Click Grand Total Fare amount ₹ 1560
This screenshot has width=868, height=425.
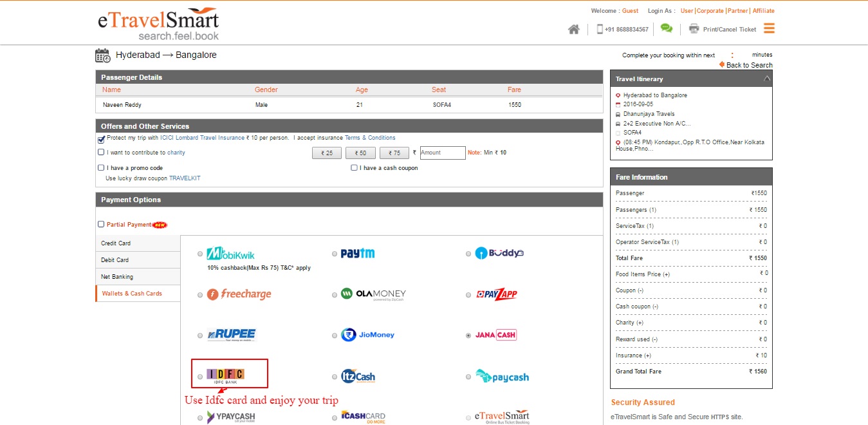tap(758, 372)
